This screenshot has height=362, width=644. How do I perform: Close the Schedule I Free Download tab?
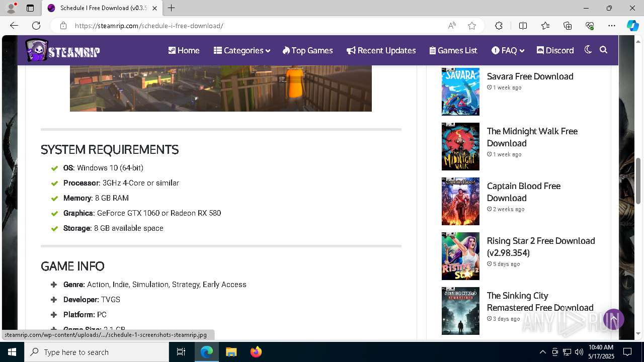pos(154,8)
